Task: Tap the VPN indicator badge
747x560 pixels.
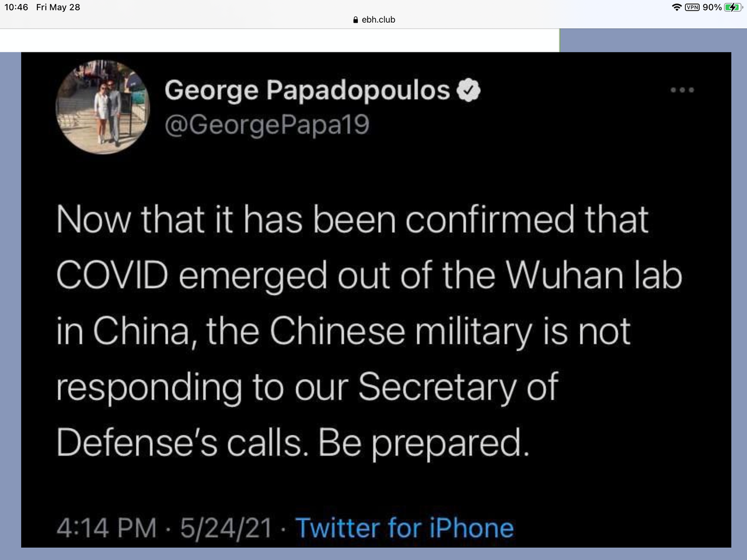Action: click(x=692, y=8)
